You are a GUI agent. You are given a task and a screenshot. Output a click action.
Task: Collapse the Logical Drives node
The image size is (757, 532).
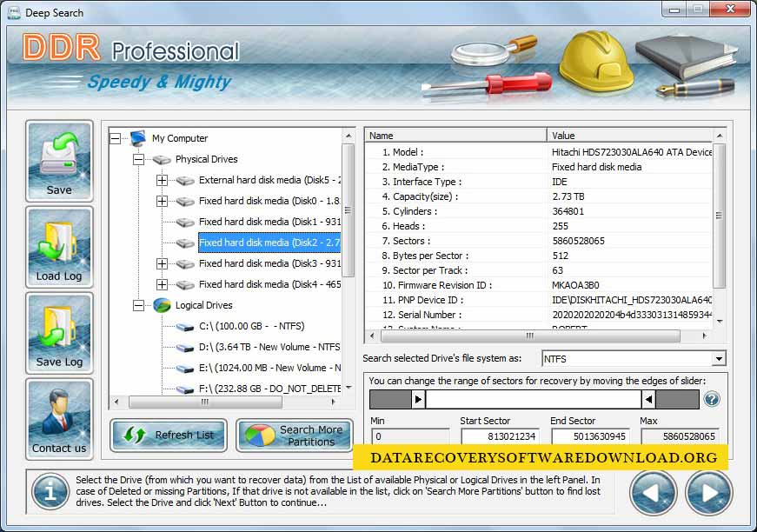(x=138, y=306)
